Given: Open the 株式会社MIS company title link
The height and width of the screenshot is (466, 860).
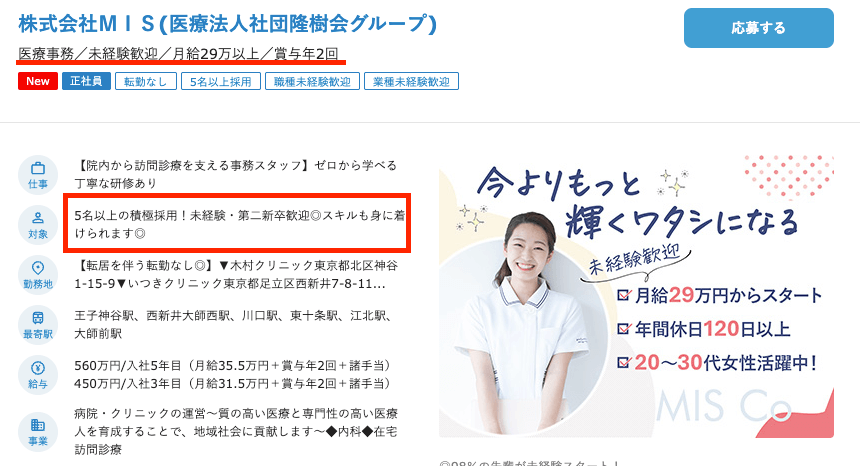Looking at the screenshot, I should point(228,24).
